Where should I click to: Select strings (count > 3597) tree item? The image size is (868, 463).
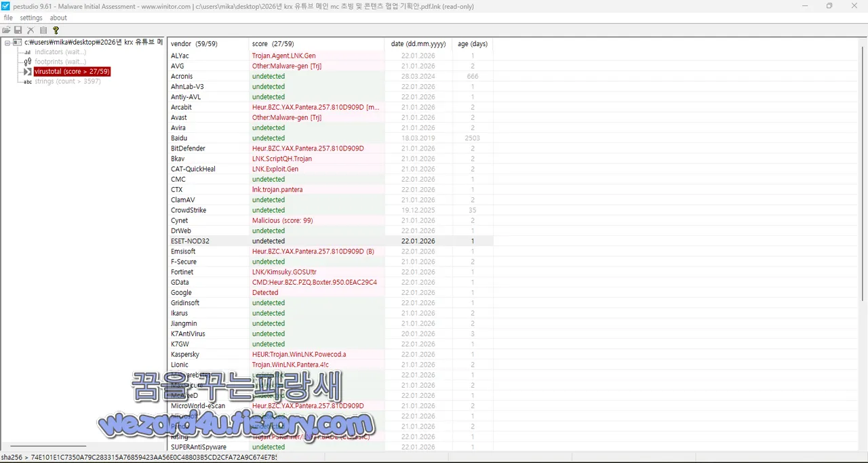click(x=68, y=81)
